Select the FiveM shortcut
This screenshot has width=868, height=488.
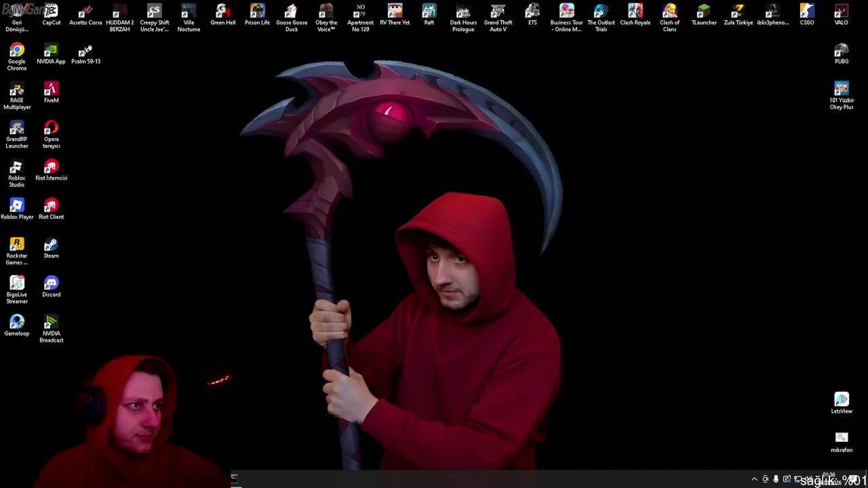tap(52, 93)
